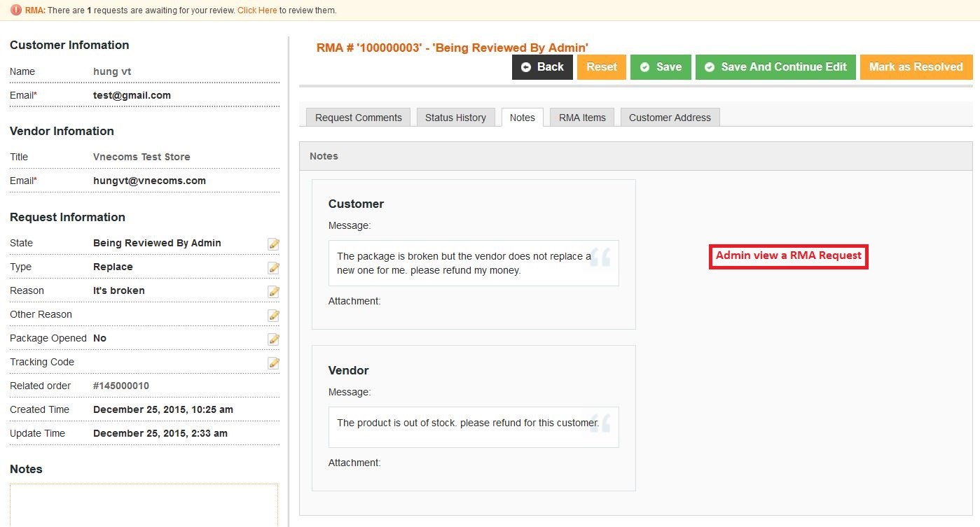Image resolution: width=980 pixels, height=527 pixels.
Task: Click customer name hung vt
Action: pyautogui.click(x=112, y=71)
